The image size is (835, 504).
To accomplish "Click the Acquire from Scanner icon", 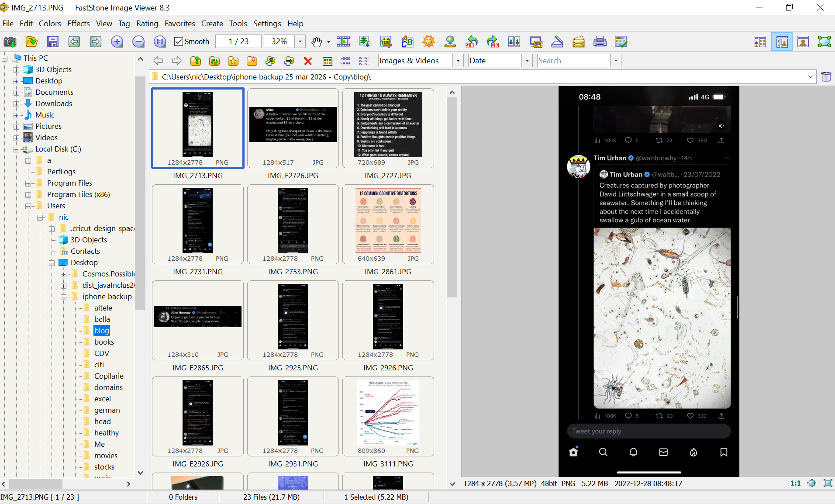I will (x=557, y=41).
